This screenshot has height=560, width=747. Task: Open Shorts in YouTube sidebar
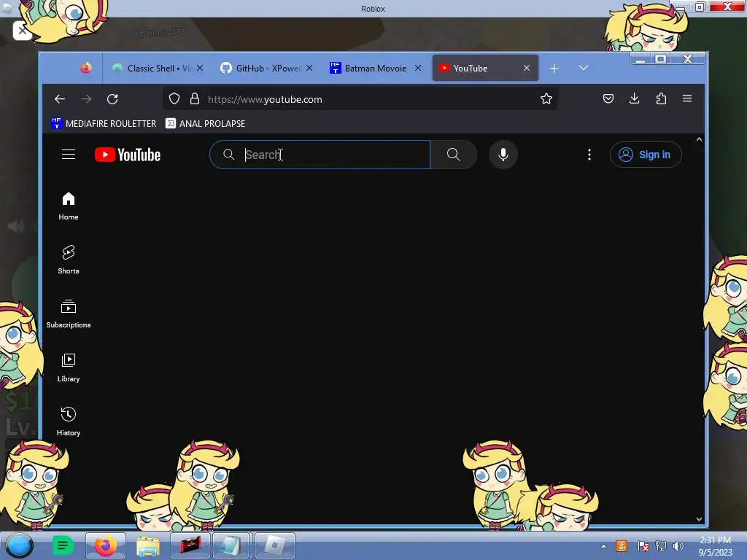(x=69, y=260)
